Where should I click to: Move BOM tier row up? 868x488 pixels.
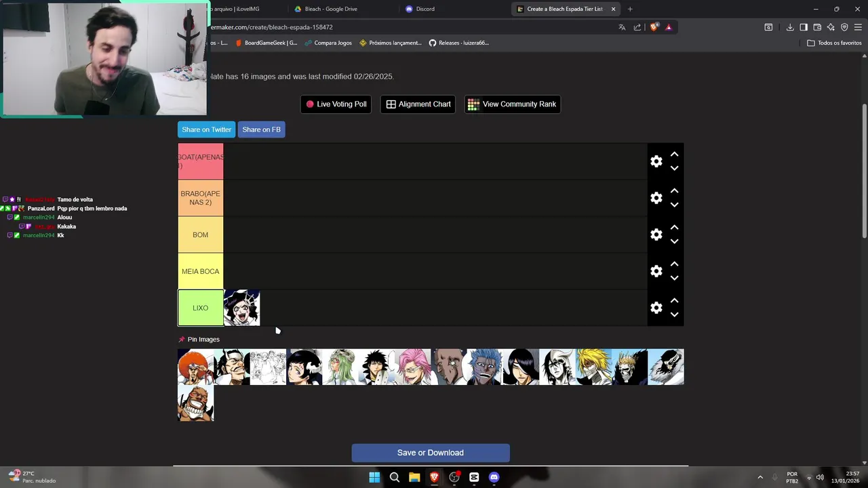[x=674, y=228]
